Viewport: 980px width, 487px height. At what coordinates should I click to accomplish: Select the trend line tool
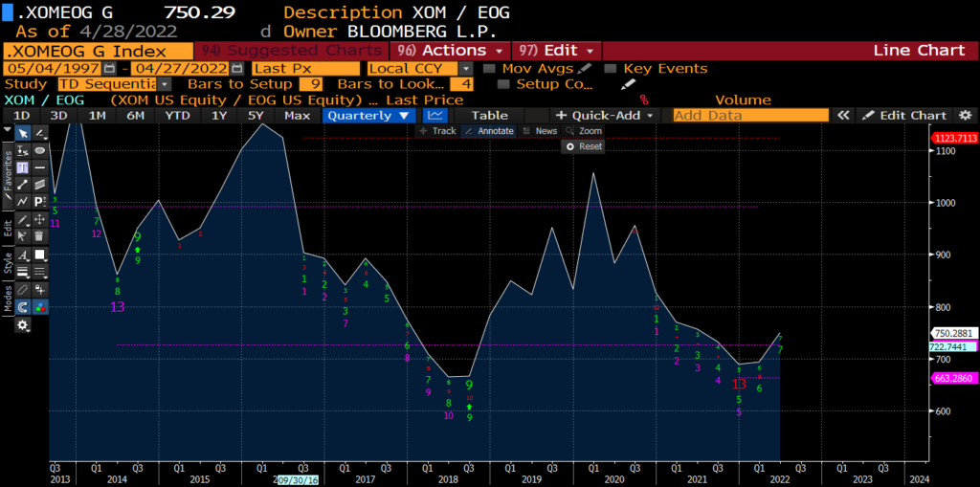click(23, 185)
